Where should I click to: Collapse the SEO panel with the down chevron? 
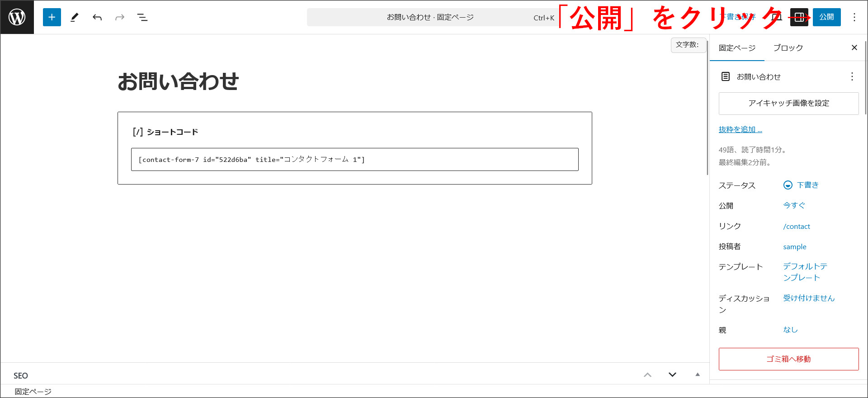[672, 374]
